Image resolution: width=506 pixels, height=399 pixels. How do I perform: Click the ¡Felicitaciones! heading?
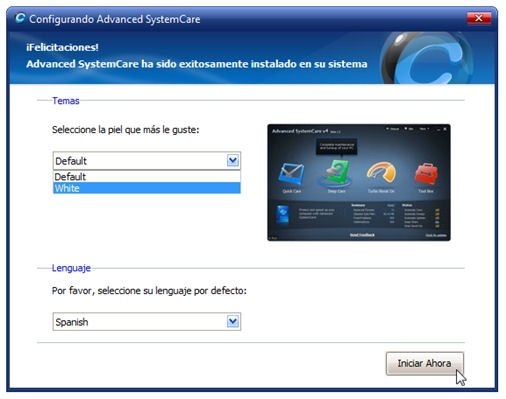(x=62, y=47)
